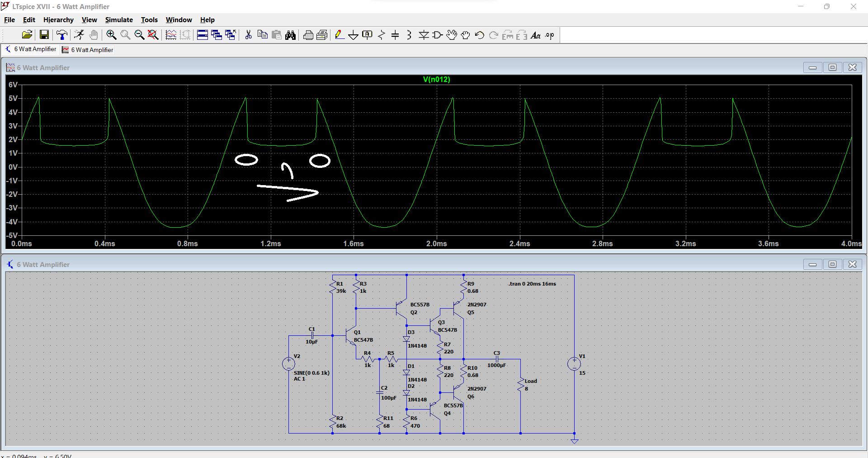Click the V2 signal source symbol
The height and width of the screenshot is (458, 868).
tap(288, 363)
